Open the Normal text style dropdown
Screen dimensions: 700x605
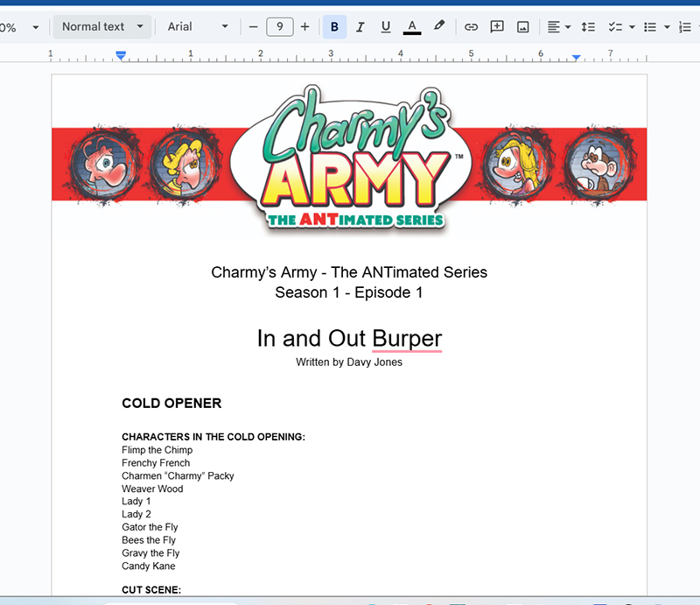pos(102,27)
